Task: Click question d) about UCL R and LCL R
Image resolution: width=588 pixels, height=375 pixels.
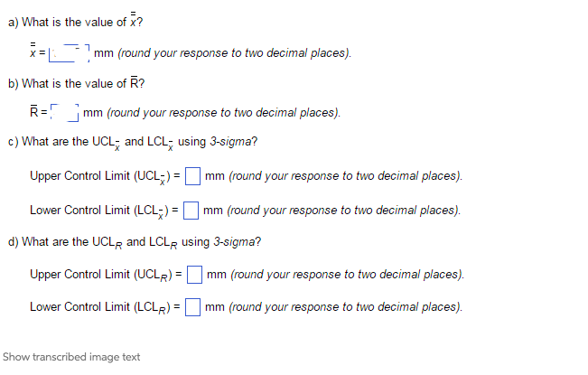Action: point(135,242)
